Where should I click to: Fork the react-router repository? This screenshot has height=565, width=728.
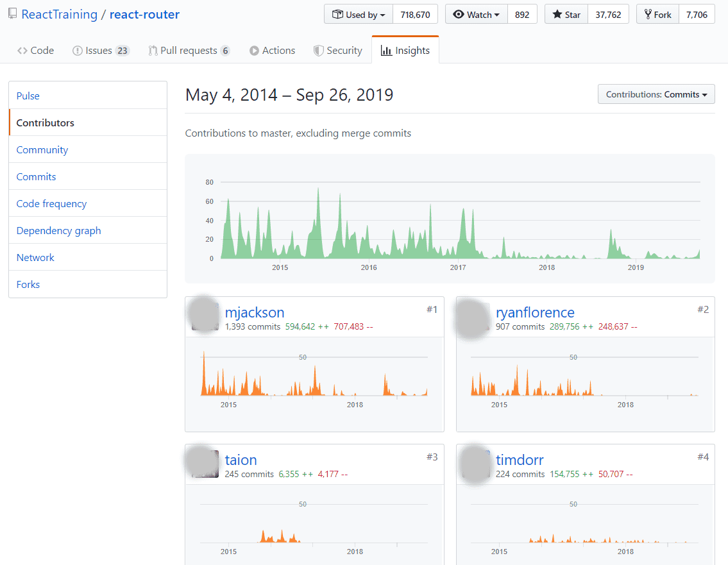pos(657,14)
